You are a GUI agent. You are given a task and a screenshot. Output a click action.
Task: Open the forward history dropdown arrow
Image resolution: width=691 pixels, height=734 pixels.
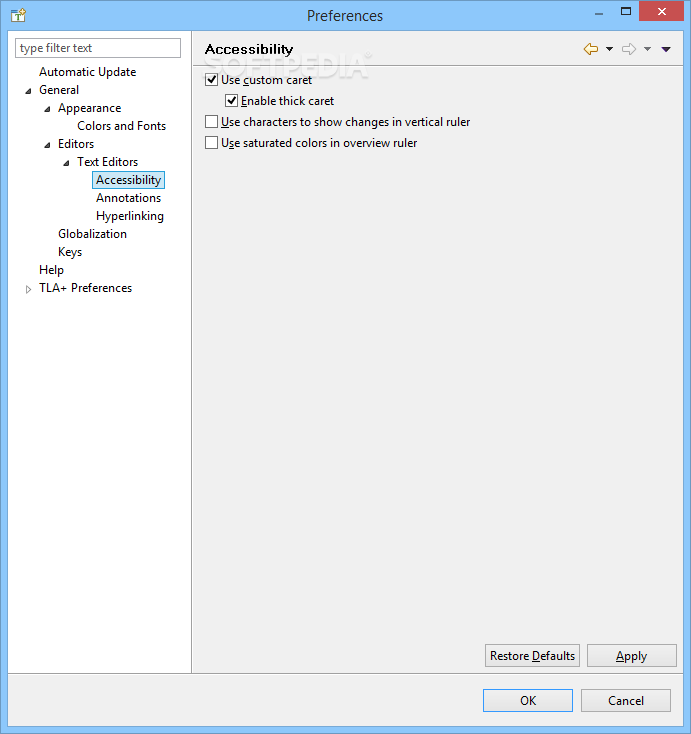coord(647,49)
